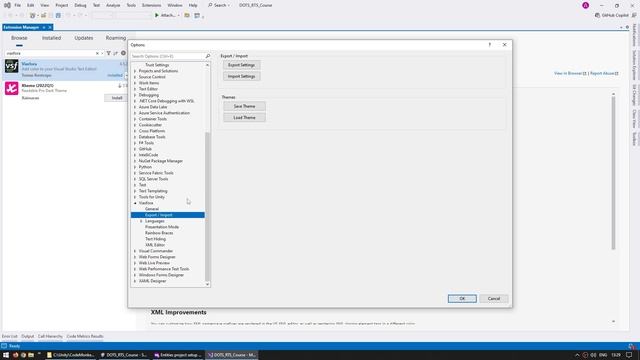This screenshot has width=640, height=360.
Task: Open the Error List panel tab
Action: coord(10,336)
